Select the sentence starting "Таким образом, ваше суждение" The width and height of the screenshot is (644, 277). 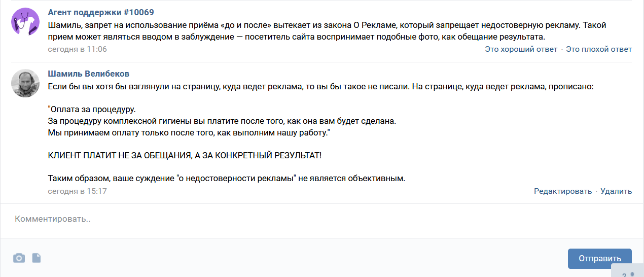(x=226, y=179)
